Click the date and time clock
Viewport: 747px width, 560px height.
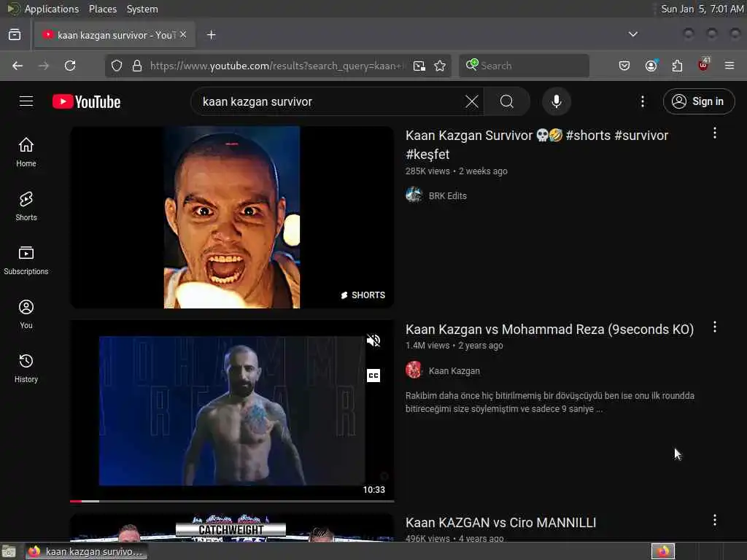(702, 9)
